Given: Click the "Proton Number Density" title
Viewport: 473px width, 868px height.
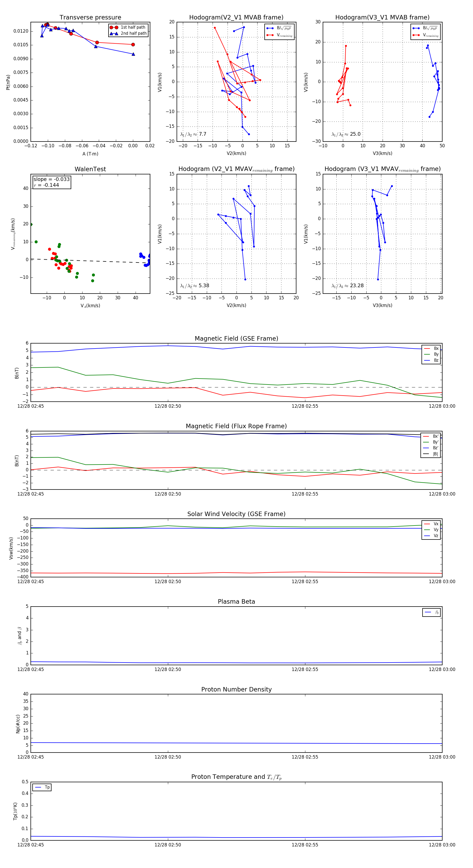Looking at the screenshot, I should click(x=236, y=689).
